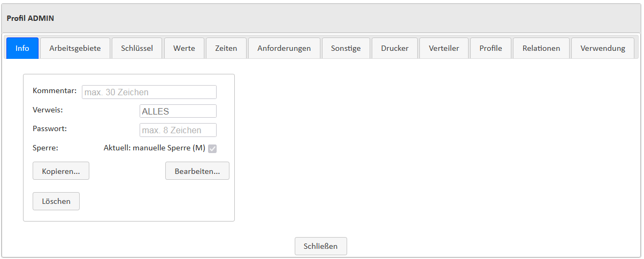Go to the Werte tab
644x259 pixels.
tap(184, 48)
